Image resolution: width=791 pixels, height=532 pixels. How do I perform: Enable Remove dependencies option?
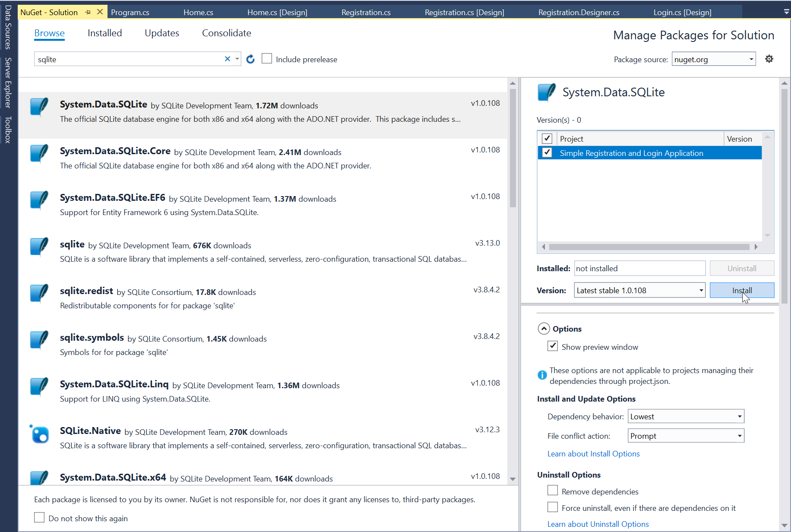coord(553,491)
